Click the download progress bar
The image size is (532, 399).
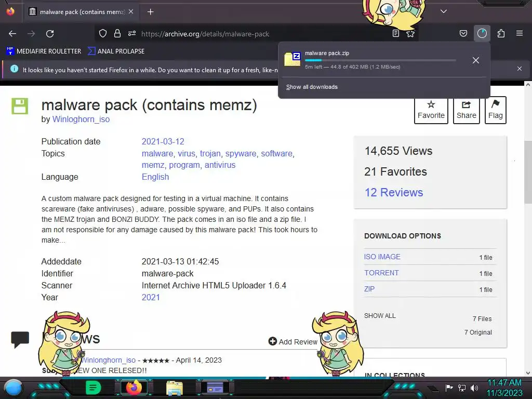click(x=380, y=60)
